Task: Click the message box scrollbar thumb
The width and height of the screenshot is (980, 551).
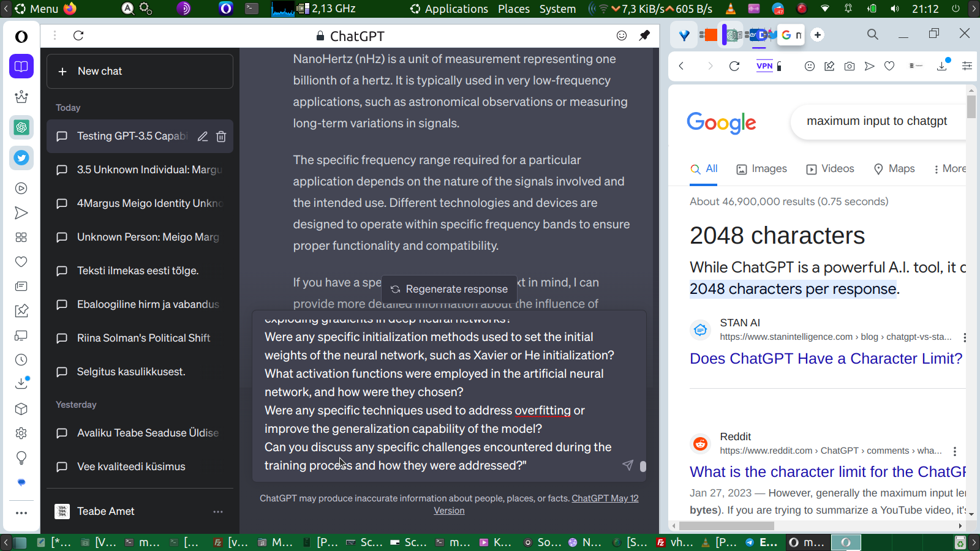Action: click(643, 467)
